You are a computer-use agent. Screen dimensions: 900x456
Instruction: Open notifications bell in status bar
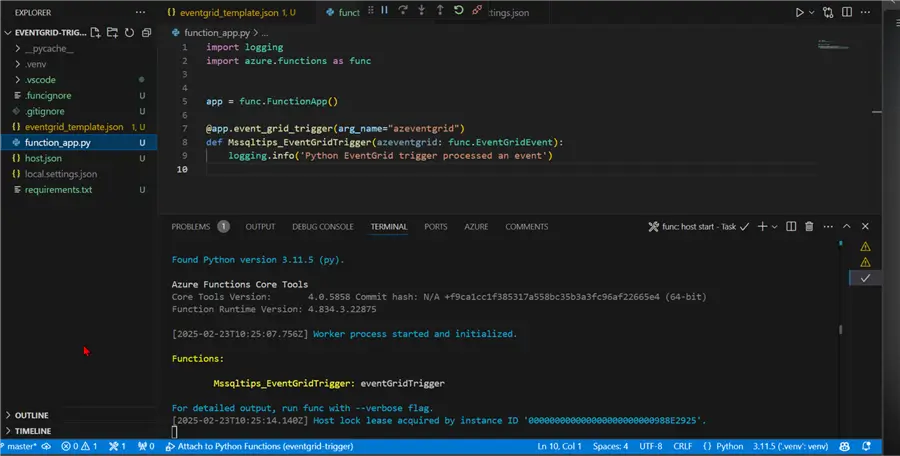coord(866,446)
